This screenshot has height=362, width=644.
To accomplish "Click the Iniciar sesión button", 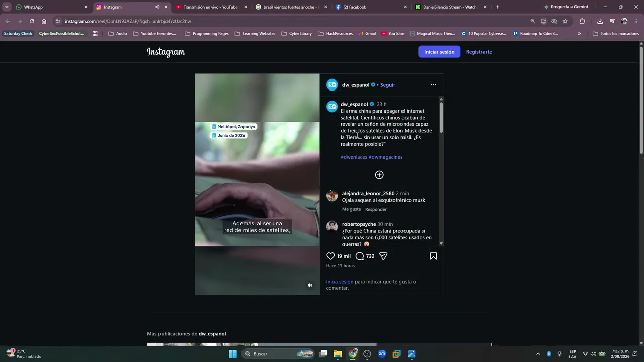I will tap(439, 52).
